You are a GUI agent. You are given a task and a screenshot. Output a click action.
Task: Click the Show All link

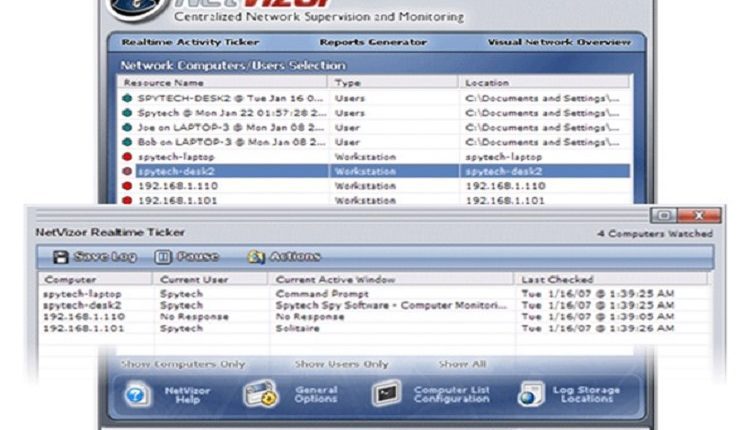coord(463,364)
